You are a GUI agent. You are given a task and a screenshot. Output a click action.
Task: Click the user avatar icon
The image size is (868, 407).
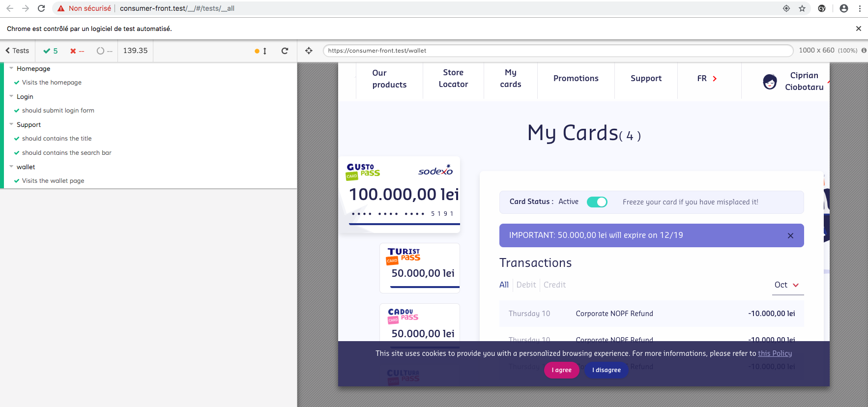tap(770, 82)
